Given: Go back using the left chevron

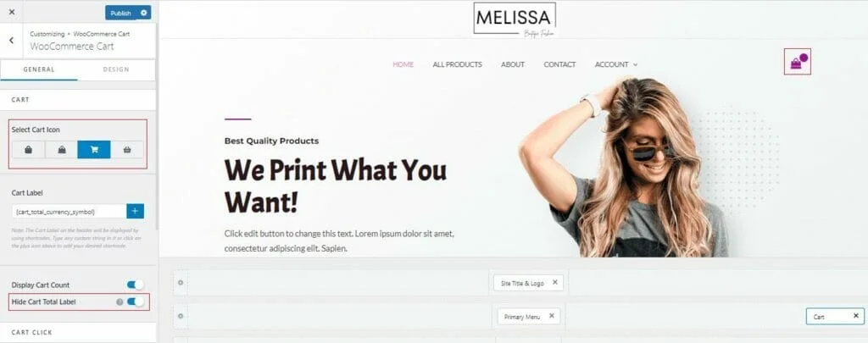Looking at the screenshot, I should click(12, 41).
